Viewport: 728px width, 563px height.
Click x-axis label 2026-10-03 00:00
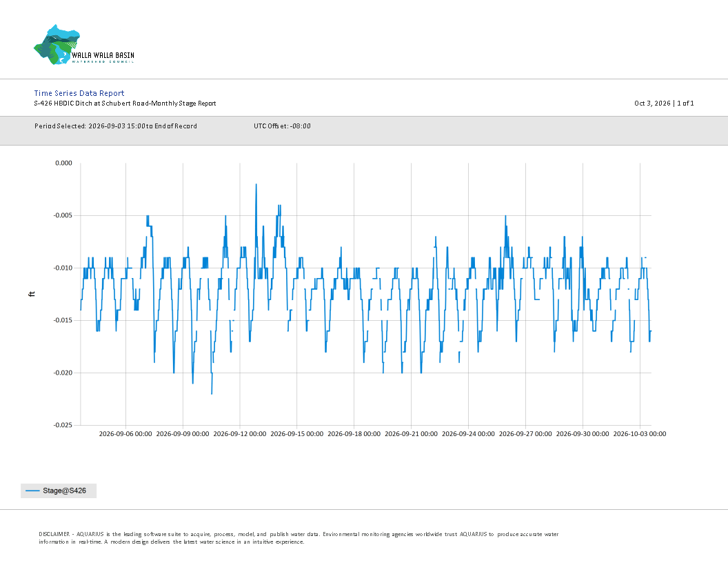[639, 434]
